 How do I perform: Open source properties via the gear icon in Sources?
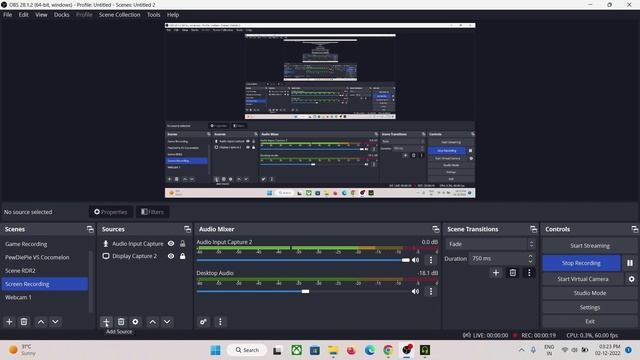tap(135, 322)
